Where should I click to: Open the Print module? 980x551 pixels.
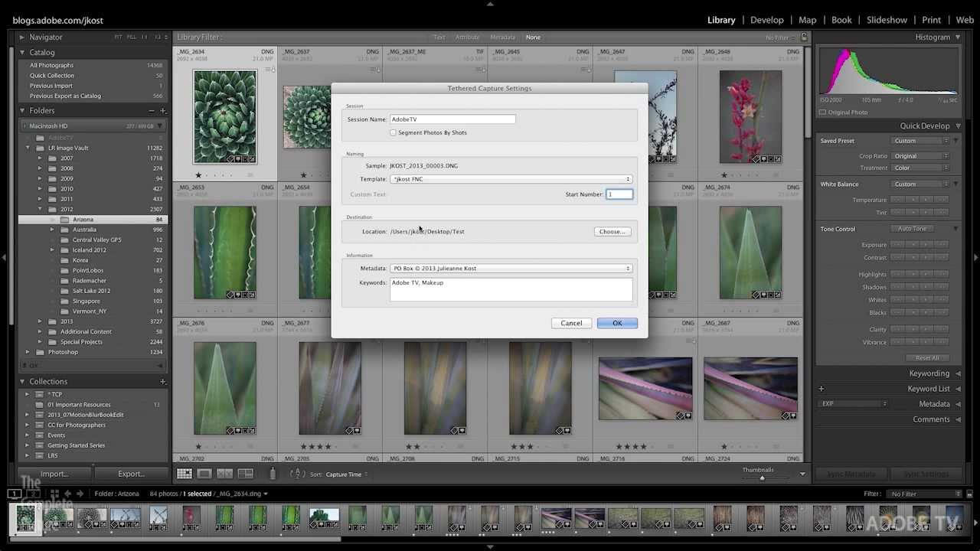pyautogui.click(x=931, y=20)
